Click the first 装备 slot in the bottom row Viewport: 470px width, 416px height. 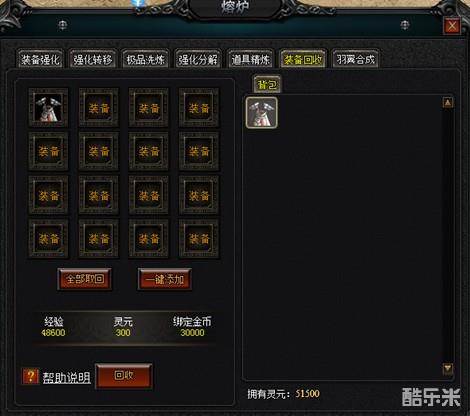[x=48, y=238]
